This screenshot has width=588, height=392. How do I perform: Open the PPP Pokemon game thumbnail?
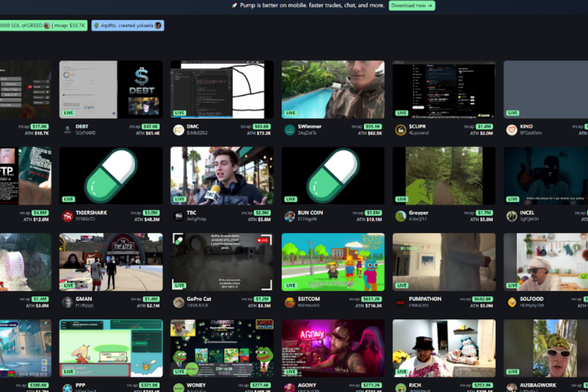pyautogui.click(x=111, y=348)
